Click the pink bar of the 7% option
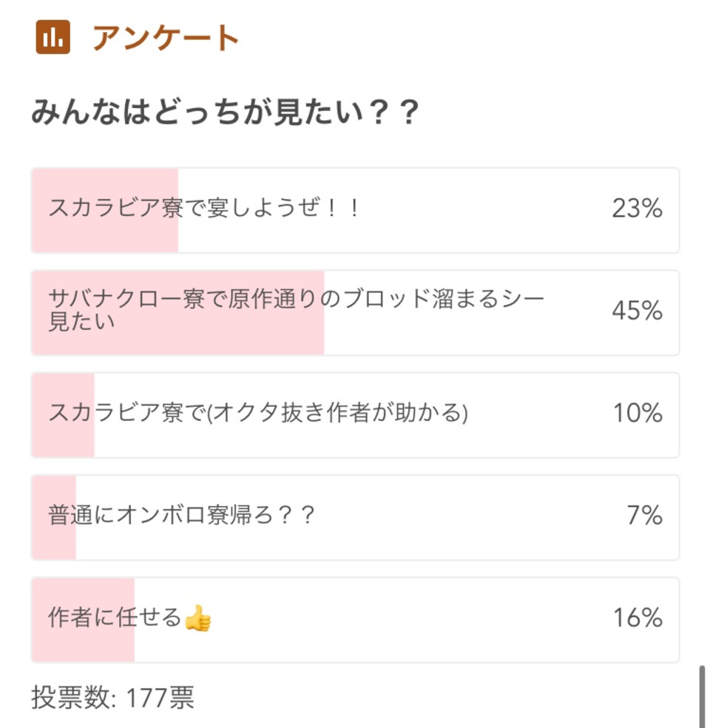The height and width of the screenshot is (728, 710). [54, 518]
